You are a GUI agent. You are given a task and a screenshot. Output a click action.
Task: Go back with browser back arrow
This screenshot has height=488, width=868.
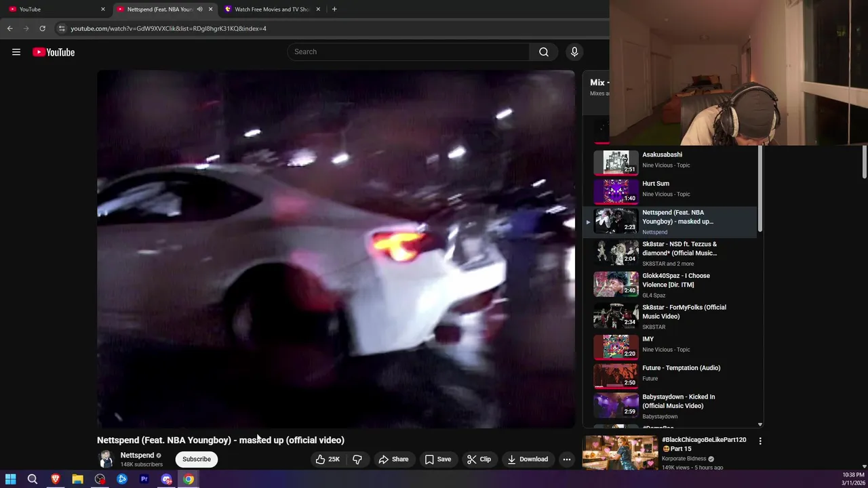pos(9,28)
